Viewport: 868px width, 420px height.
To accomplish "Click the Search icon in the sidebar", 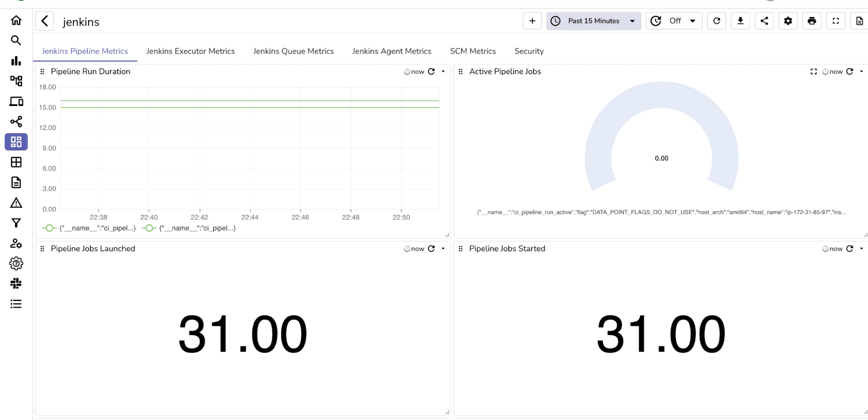I will click(16, 40).
